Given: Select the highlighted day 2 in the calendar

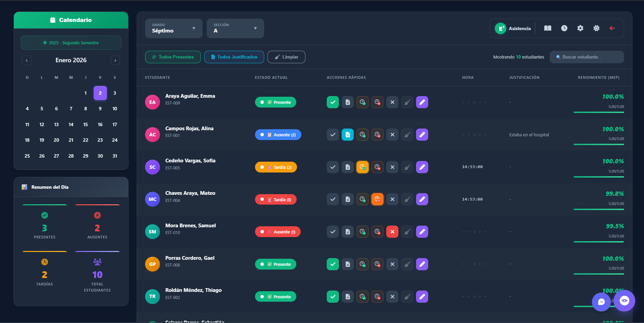Looking at the screenshot, I should tap(100, 93).
